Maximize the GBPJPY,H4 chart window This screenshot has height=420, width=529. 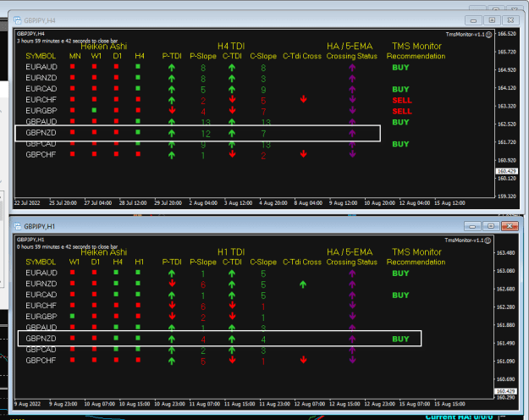pyautogui.click(x=492, y=20)
